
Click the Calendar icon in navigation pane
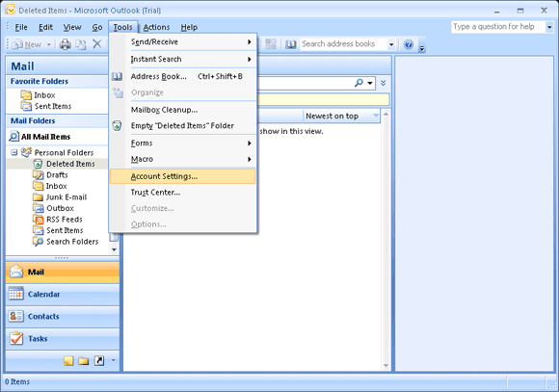[x=16, y=294]
